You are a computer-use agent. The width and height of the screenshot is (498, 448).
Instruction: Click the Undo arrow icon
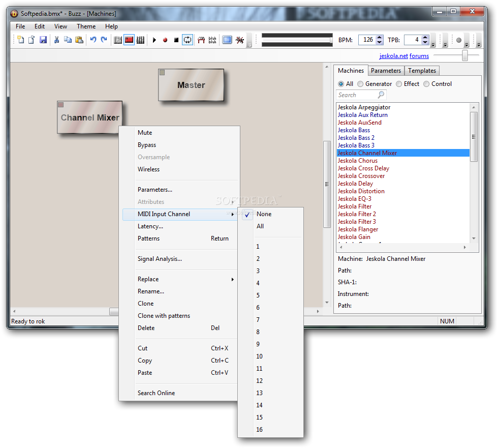[x=93, y=40]
